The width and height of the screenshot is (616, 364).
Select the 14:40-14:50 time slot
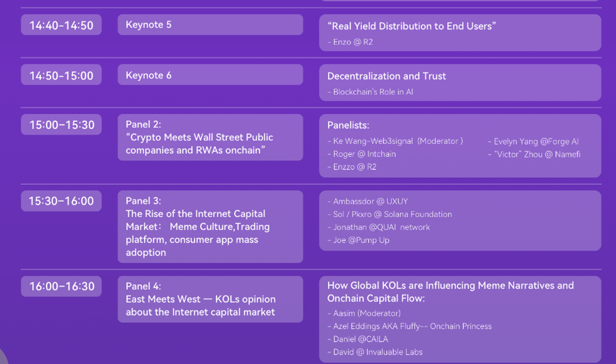tap(61, 25)
